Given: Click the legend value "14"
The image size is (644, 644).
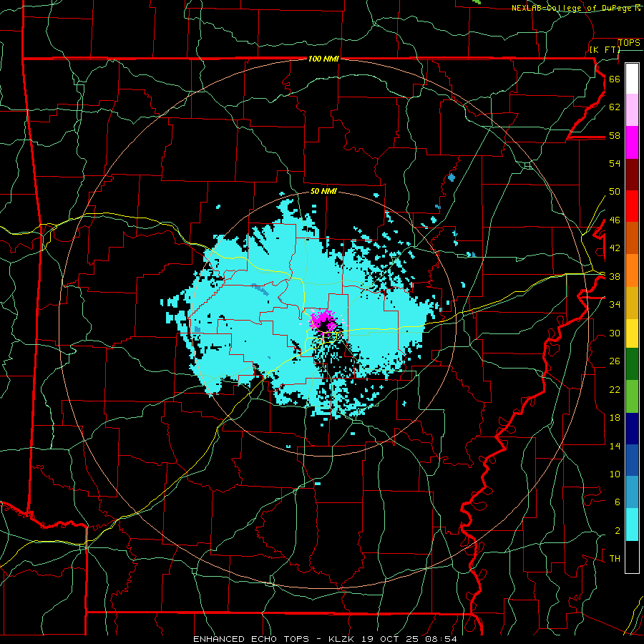Looking at the screenshot, I should click(x=615, y=446).
